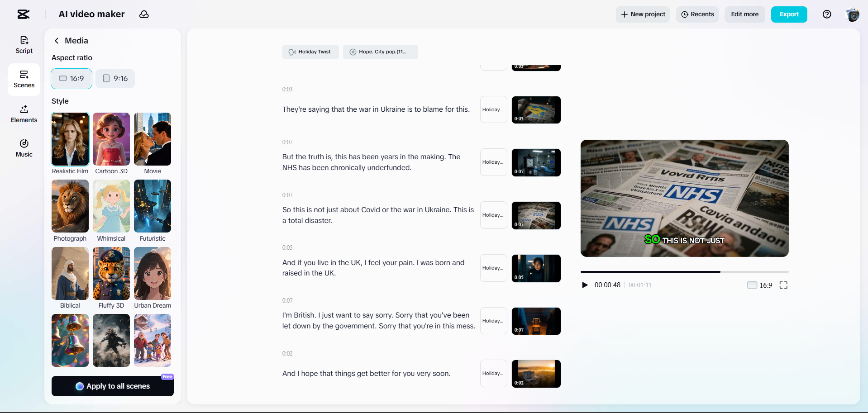The height and width of the screenshot is (413, 868).
Task: Edit text "They're saying that the war in Ukraine"
Action: coord(376,109)
